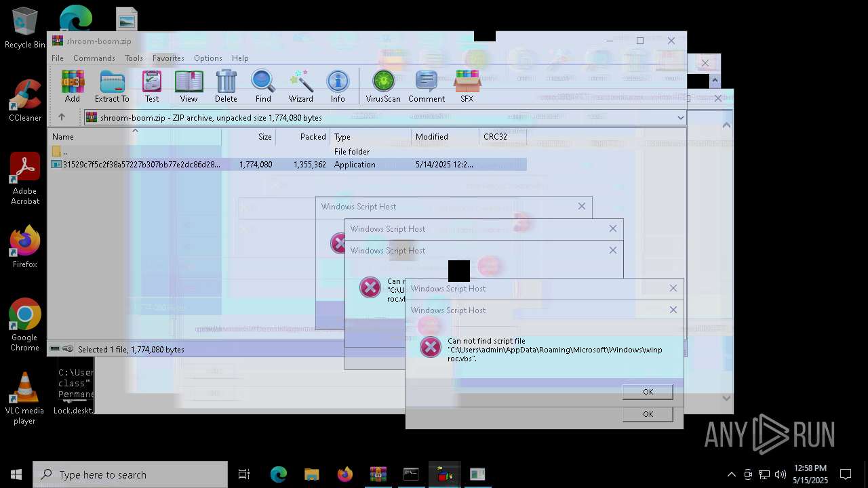Open Extract To in WinRAR toolbar
868x488 pixels.
click(112, 86)
